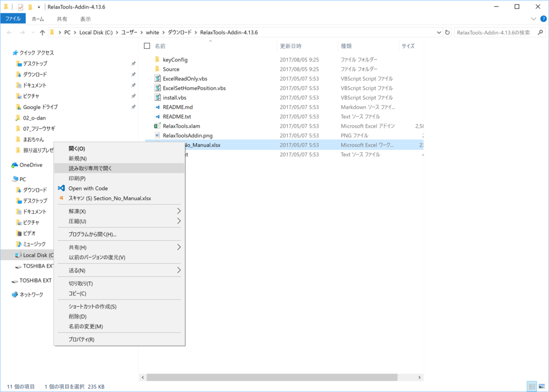The width and height of the screenshot is (549, 392).
Task: Sort by サイズ column header
Action: 408,46
